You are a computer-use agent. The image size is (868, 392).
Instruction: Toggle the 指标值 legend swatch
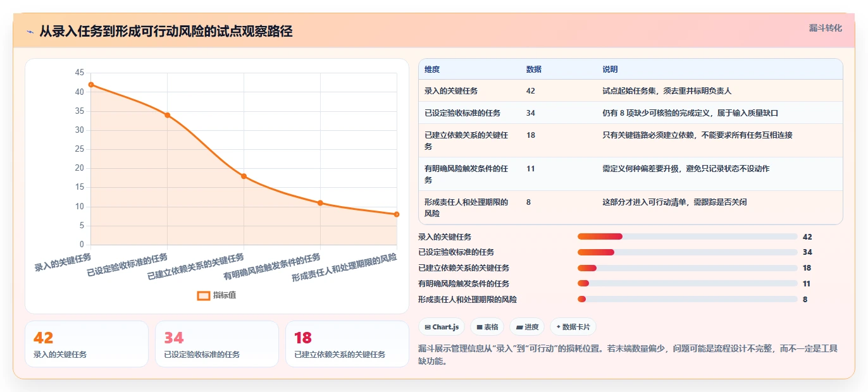pyautogui.click(x=204, y=295)
